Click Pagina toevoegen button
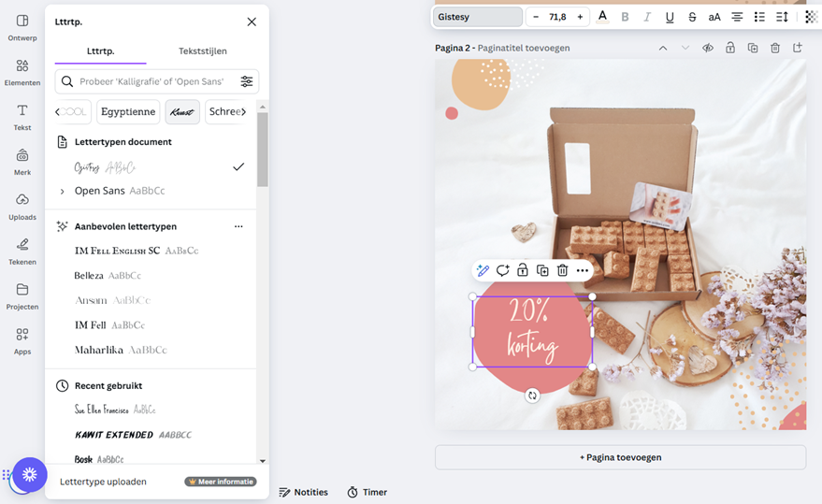 click(x=620, y=457)
